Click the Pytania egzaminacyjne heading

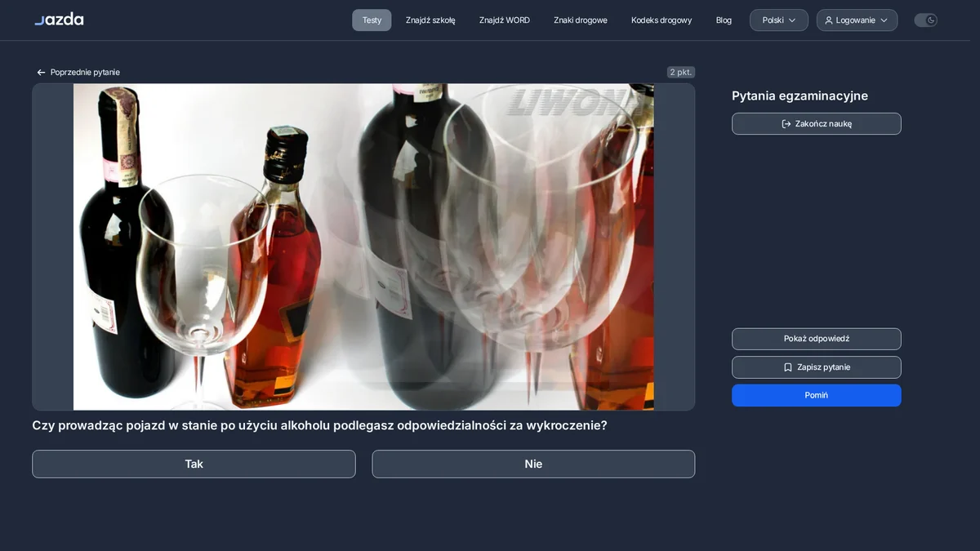(x=800, y=96)
